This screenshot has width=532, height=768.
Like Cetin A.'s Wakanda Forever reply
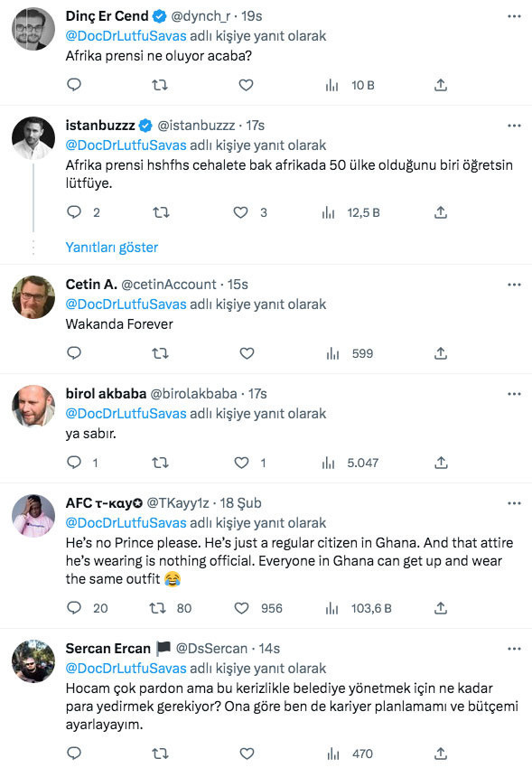(x=246, y=352)
